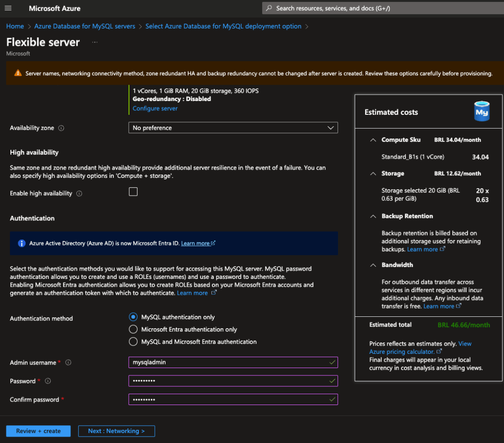Click the Availability zone info icon
Viewport: 504px width, 443px height.
(62, 128)
